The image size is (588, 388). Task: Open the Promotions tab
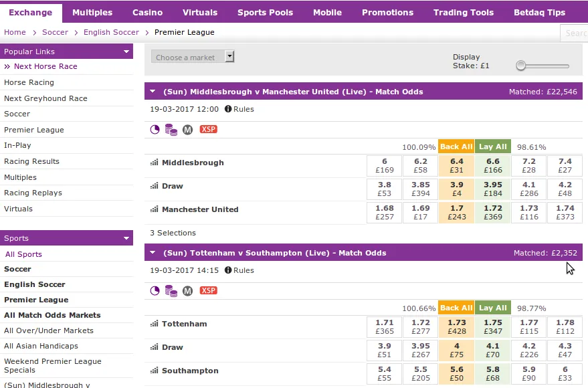coord(387,13)
